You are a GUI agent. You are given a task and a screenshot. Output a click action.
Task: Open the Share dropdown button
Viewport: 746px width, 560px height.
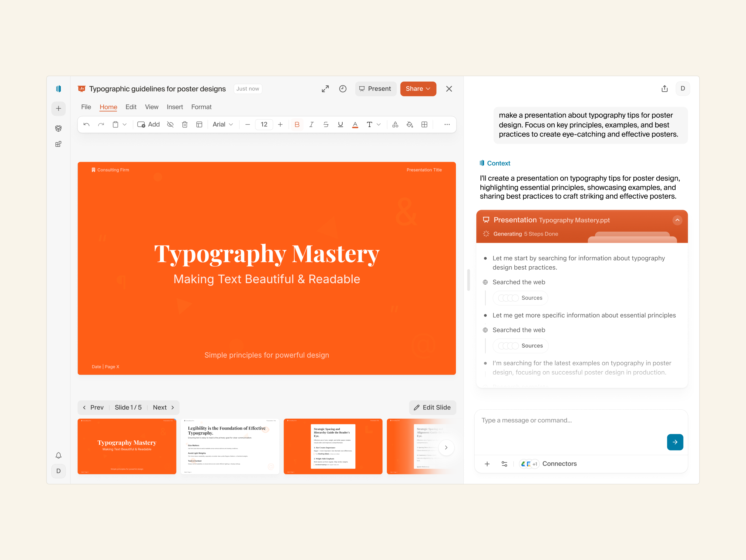418,89
